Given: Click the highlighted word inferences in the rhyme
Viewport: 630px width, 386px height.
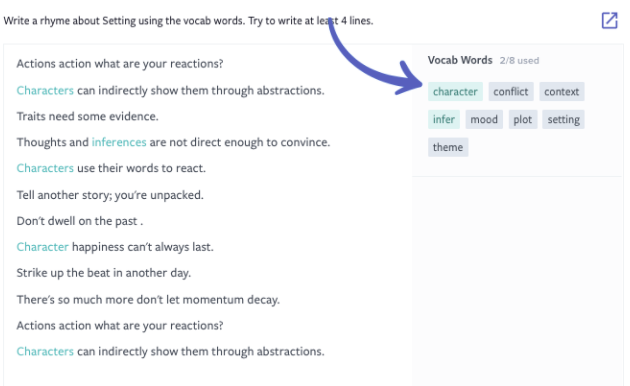Looking at the screenshot, I should point(119,142).
